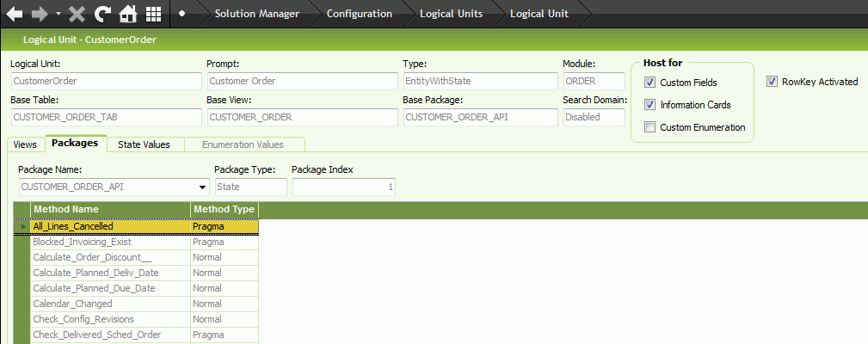The width and height of the screenshot is (868, 344).
Task: Go to the home page icon
Action: (x=128, y=14)
